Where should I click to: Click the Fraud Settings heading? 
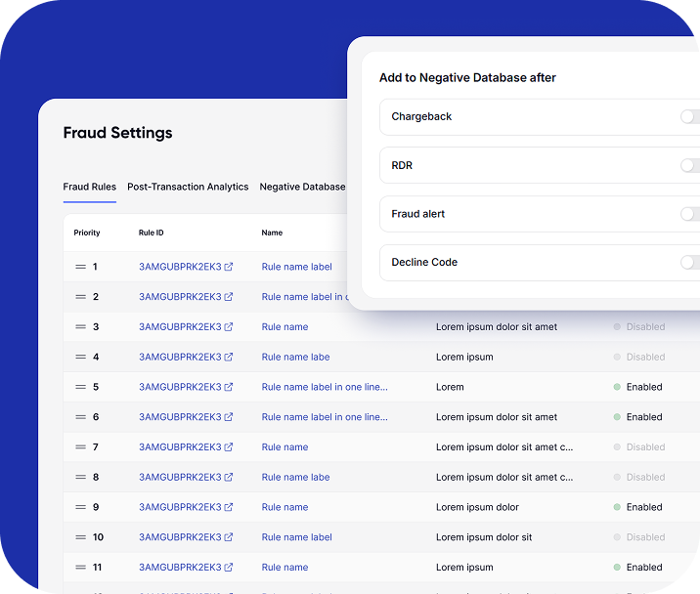tap(118, 133)
